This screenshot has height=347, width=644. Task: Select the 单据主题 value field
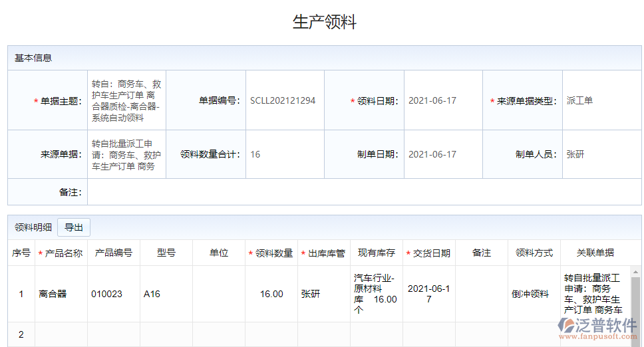pyautogui.click(x=126, y=100)
